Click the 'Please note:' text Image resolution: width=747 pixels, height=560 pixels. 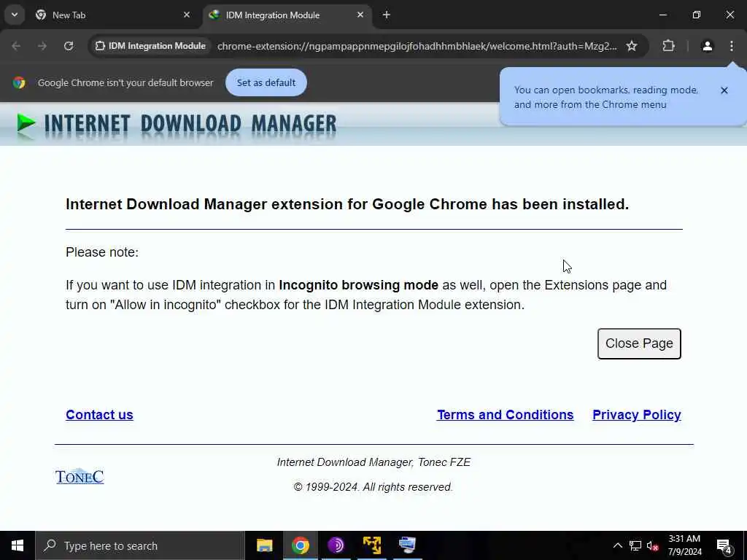pos(102,252)
